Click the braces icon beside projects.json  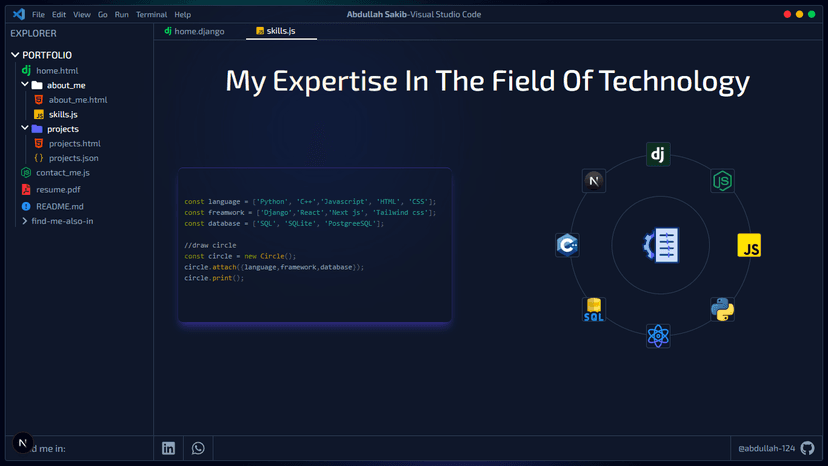pos(39,158)
